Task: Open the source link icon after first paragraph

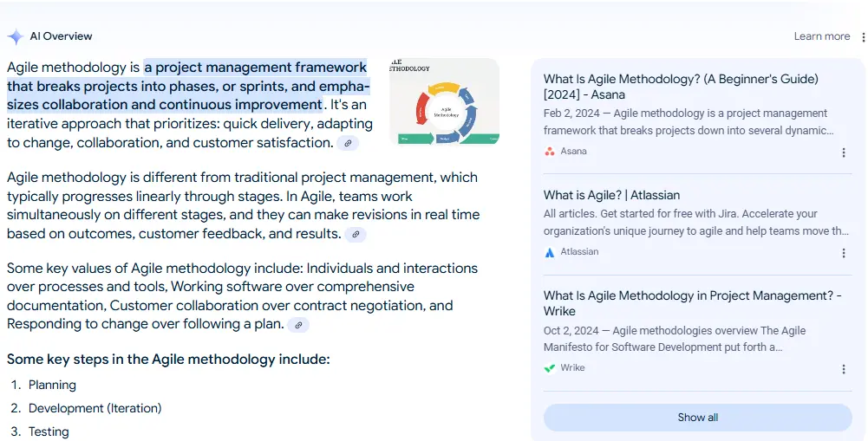Action: pos(348,143)
